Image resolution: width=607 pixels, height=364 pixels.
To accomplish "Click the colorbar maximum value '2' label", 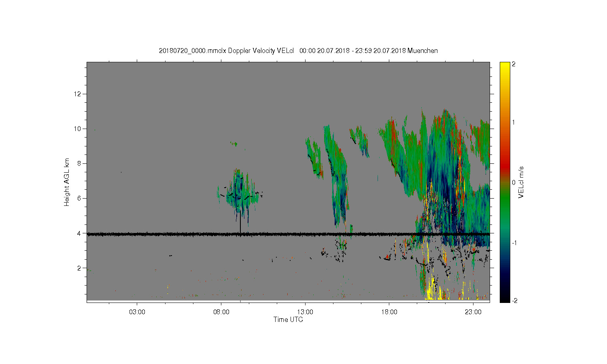I will tap(514, 64).
